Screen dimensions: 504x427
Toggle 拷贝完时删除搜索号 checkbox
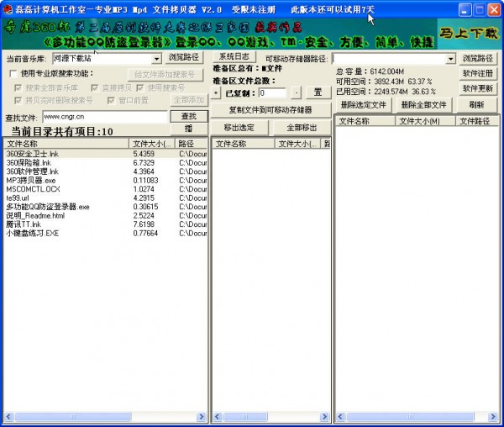tap(18, 101)
